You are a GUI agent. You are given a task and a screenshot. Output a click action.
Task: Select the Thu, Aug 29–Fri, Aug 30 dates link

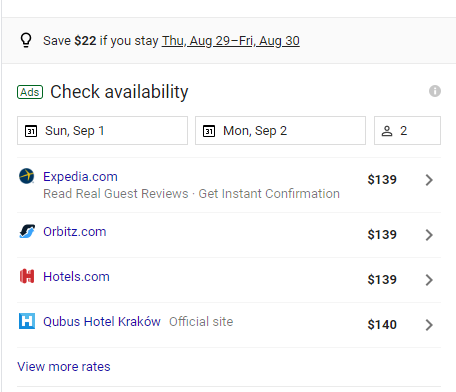tap(231, 41)
